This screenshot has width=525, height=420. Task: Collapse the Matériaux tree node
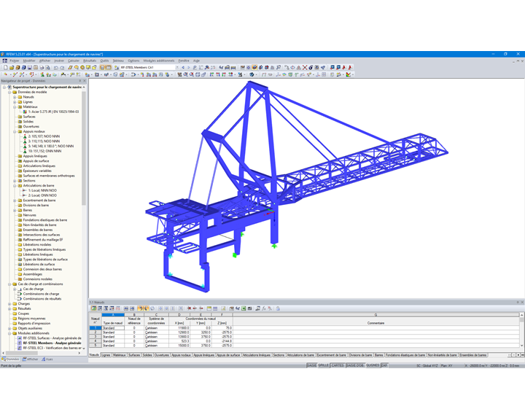coord(15,107)
